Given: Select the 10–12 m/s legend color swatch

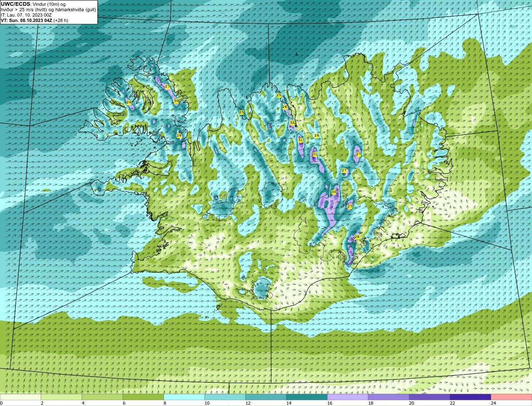Looking at the screenshot, I should (225, 397).
